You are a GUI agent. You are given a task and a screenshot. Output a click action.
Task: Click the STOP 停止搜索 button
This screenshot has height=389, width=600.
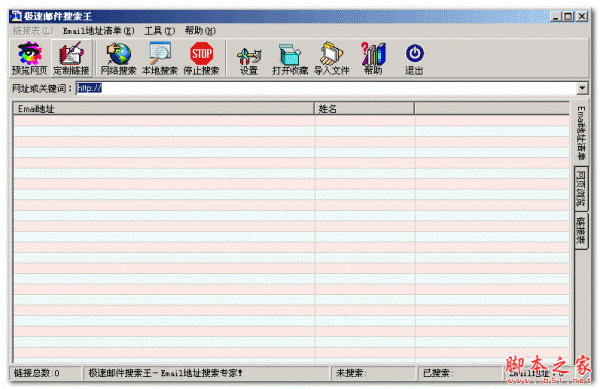(201, 58)
